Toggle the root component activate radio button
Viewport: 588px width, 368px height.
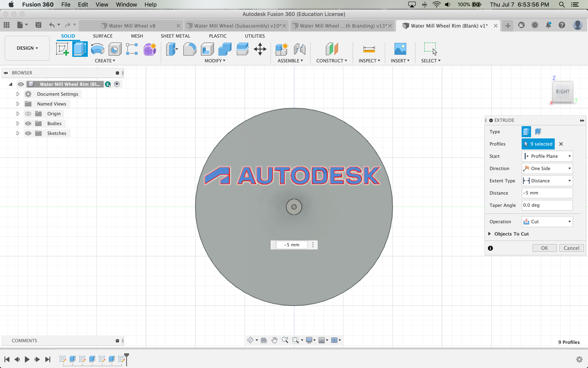[117, 84]
